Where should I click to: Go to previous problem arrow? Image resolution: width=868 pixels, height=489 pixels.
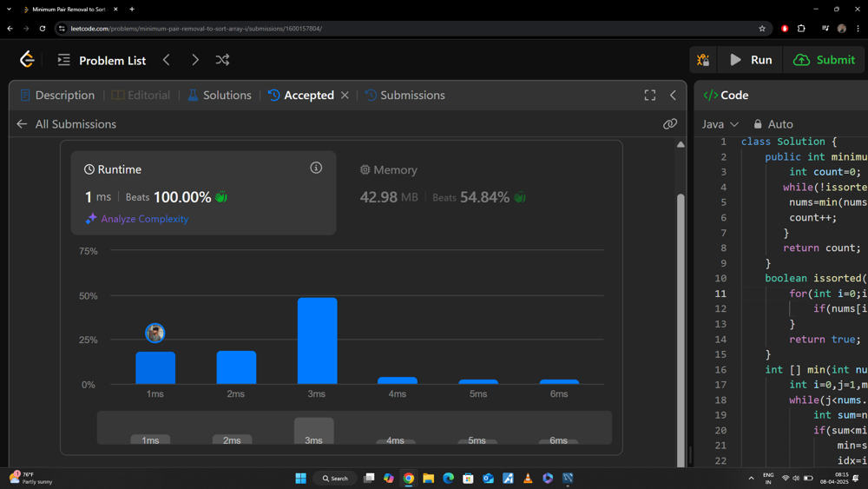[167, 60]
